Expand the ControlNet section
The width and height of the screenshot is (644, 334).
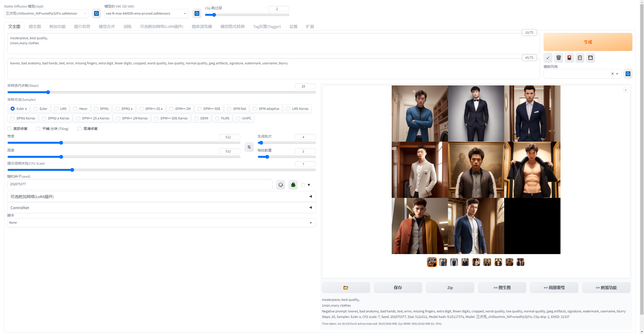161,208
